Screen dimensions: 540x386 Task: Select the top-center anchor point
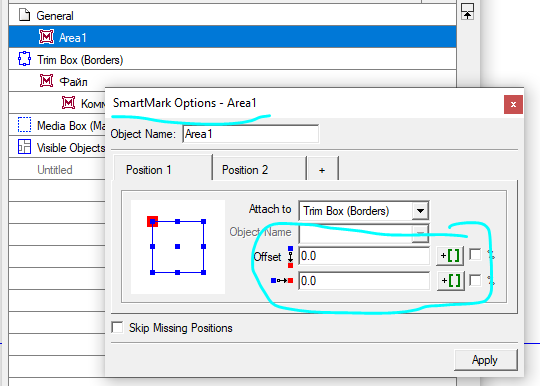[x=177, y=221]
